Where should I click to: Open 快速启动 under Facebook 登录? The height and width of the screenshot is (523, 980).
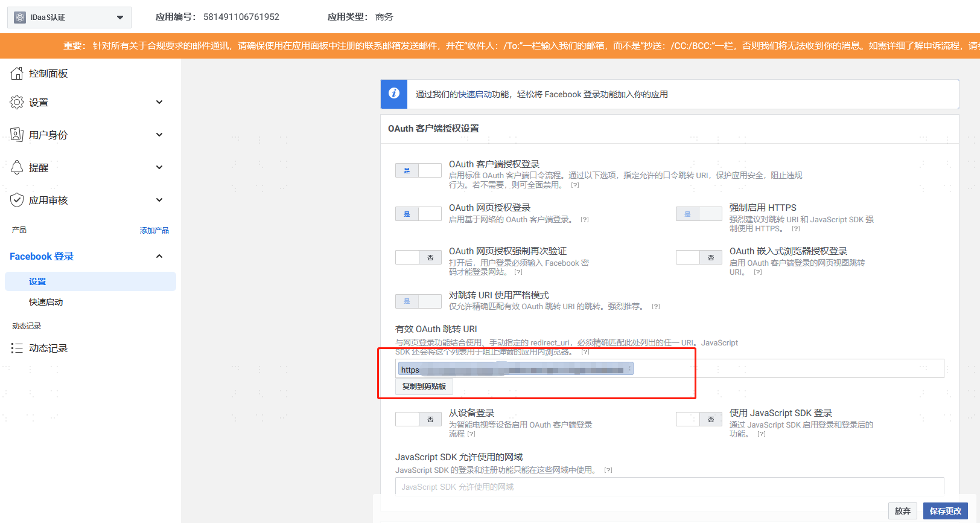[46, 302]
